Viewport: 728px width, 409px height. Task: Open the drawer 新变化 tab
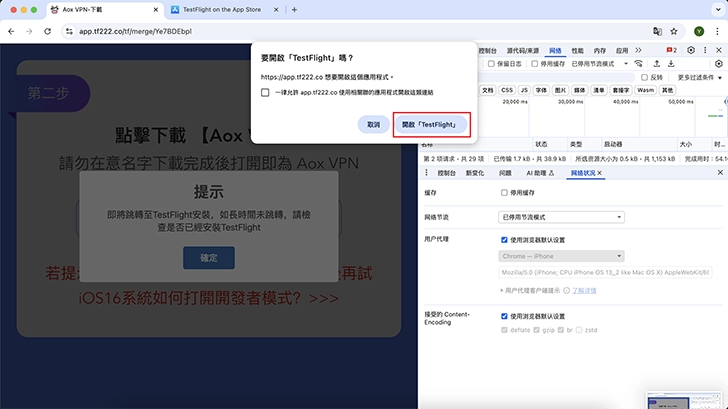pyautogui.click(x=474, y=173)
